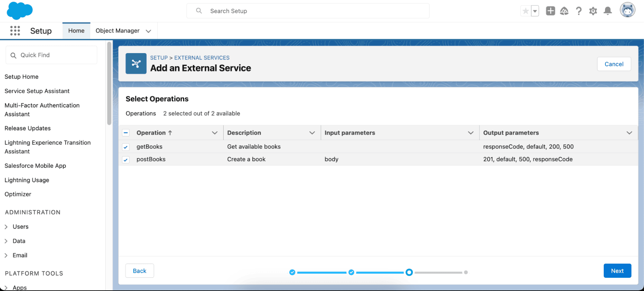
Task: Open the Global Actions plus icon
Action: tap(550, 11)
